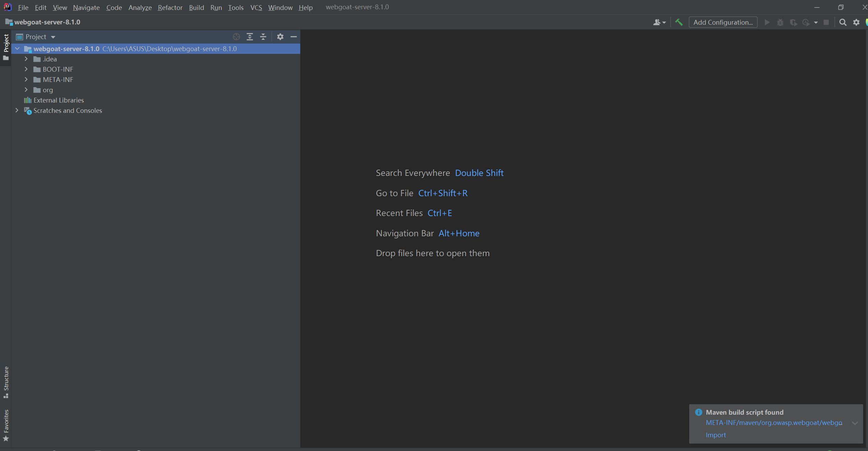
Task: Click the disabled Run arrow icon
Action: (767, 22)
